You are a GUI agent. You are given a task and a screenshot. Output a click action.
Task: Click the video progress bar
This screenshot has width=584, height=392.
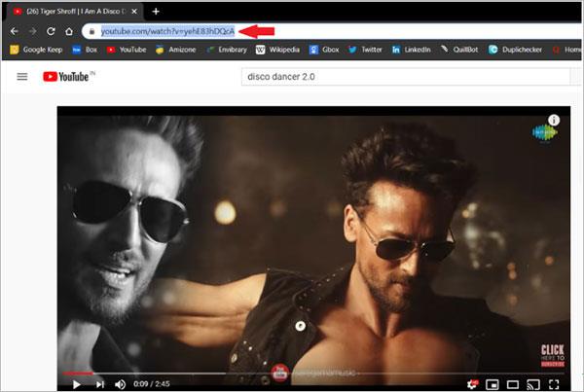pyautogui.click(x=312, y=373)
